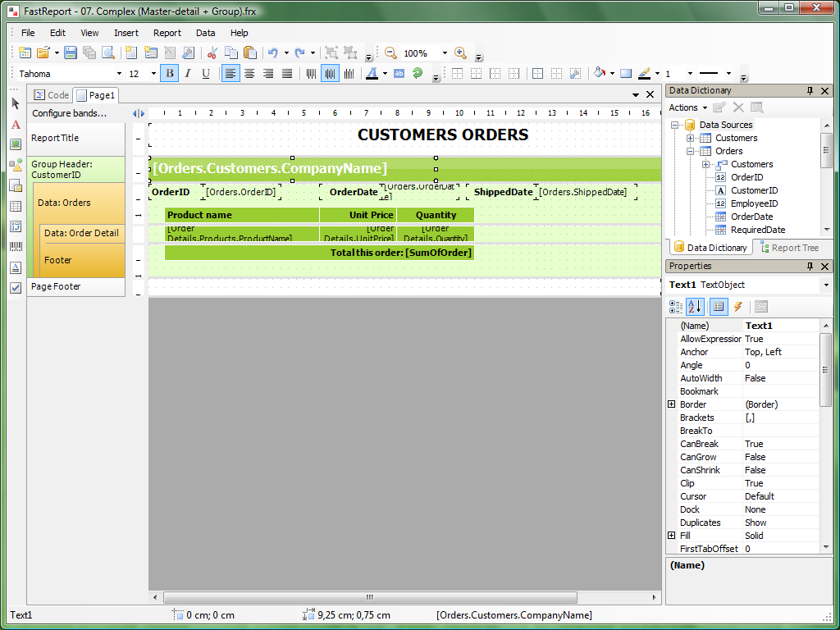
Task: Toggle Bold formatting button
Action: coord(169,74)
